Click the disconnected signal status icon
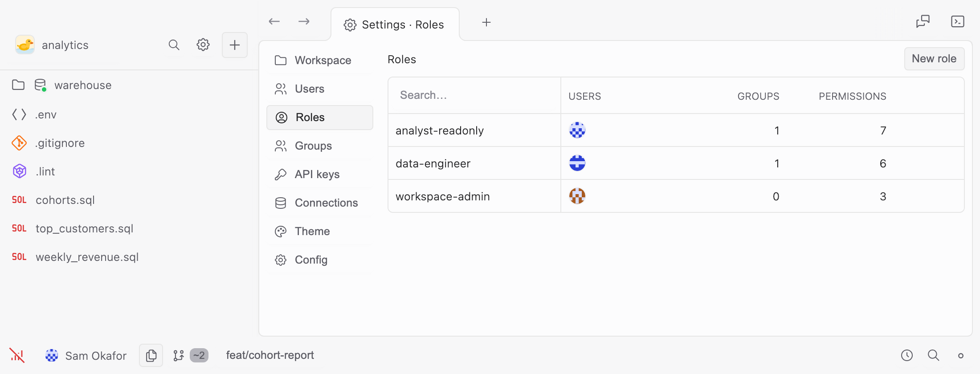Viewport: 980px width, 374px height. (17, 355)
